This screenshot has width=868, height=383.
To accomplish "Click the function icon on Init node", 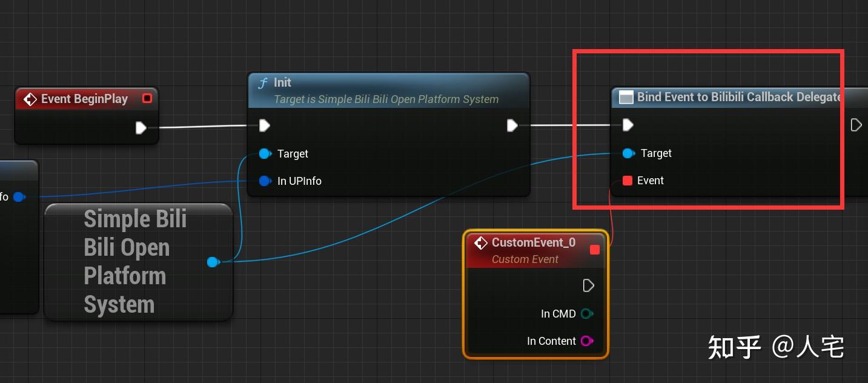I will pyautogui.click(x=262, y=83).
